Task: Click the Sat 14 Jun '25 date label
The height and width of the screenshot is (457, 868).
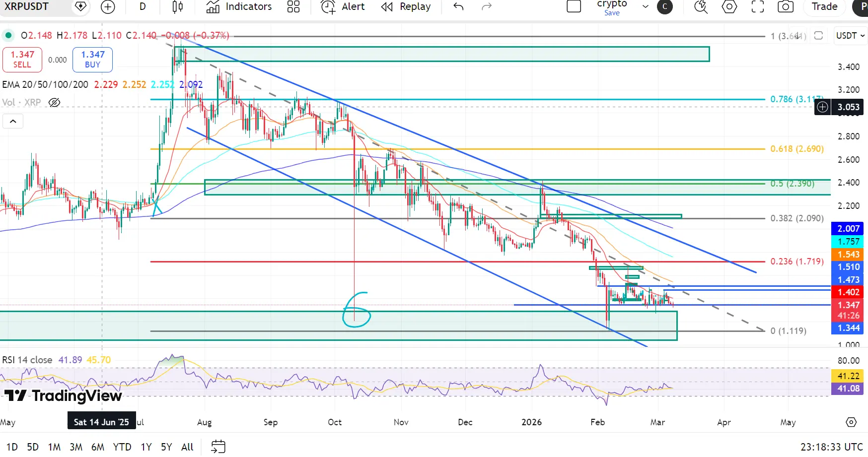Action: point(101,422)
